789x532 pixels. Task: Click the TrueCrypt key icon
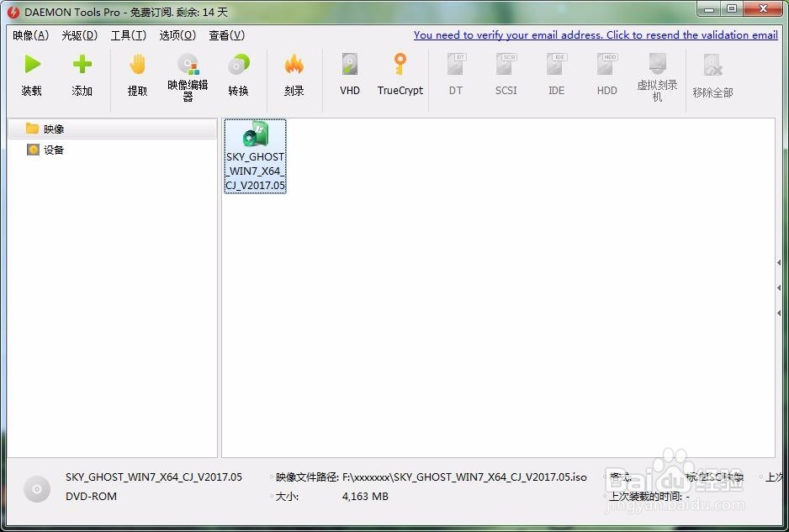400,65
